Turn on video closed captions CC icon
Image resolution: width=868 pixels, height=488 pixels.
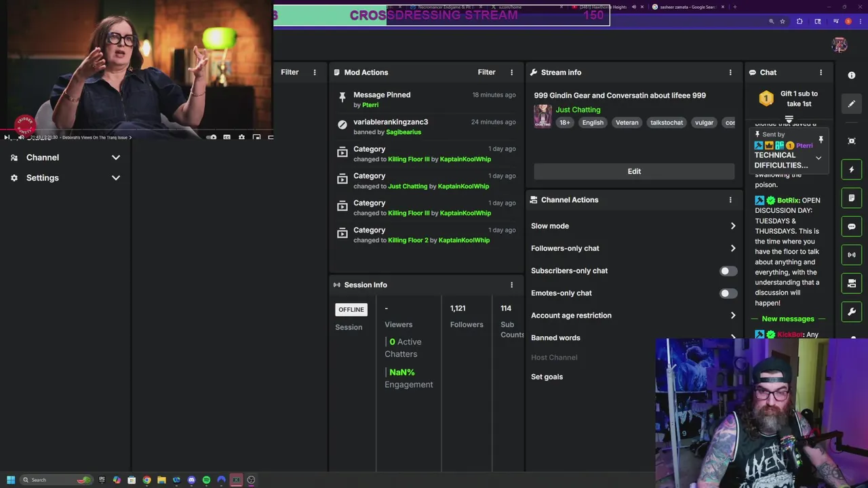point(226,138)
